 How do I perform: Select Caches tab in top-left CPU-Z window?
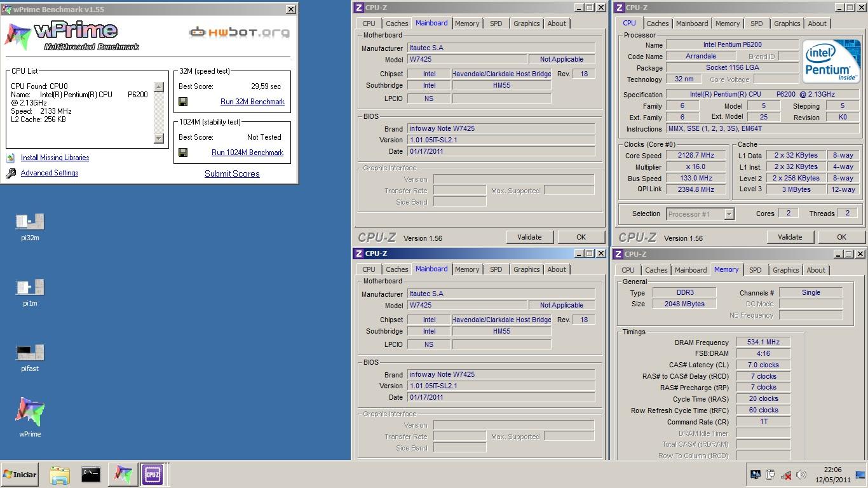pos(397,24)
